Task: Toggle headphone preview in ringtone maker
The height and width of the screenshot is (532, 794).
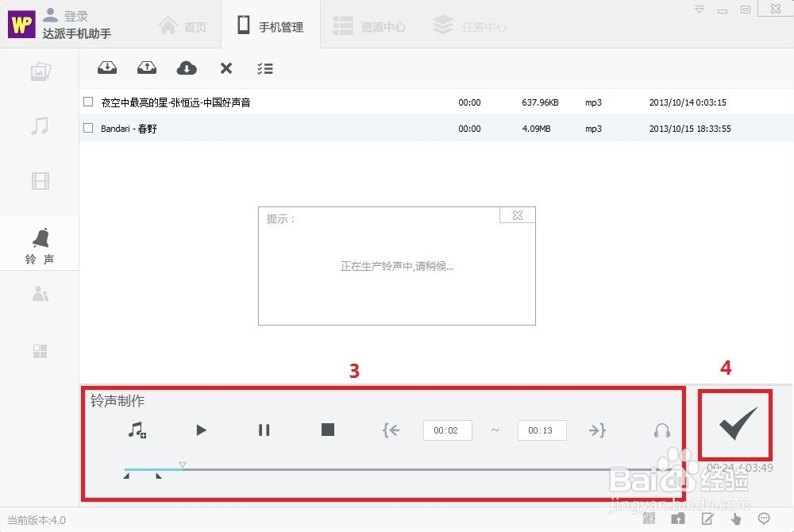Action: click(x=661, y=430)
